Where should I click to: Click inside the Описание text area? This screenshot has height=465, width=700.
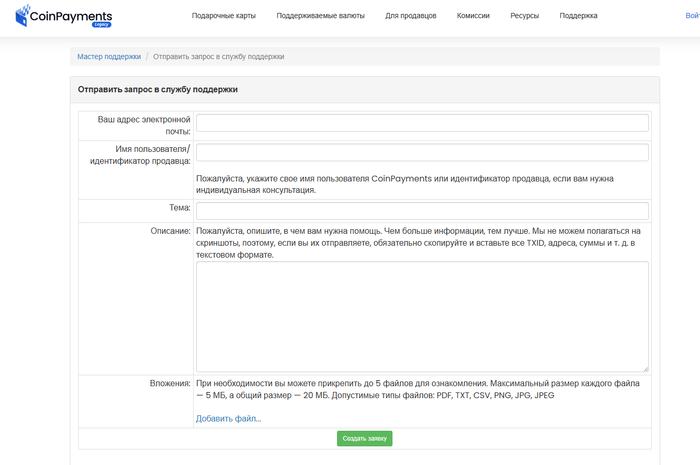tap(422, 317)
